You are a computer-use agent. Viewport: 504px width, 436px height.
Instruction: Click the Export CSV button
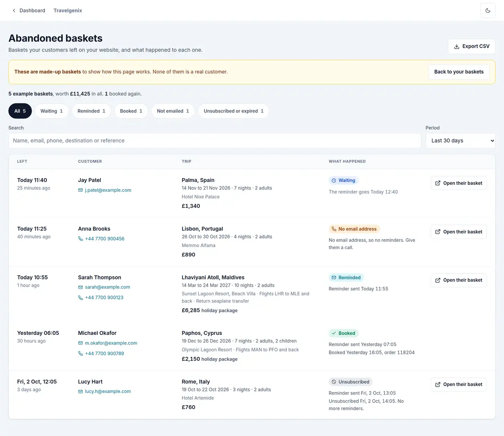click(471, 47)
